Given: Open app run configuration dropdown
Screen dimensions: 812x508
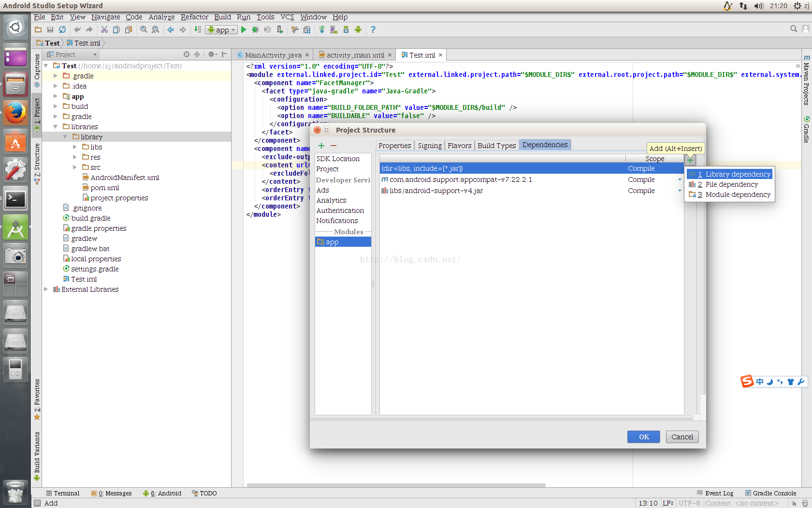Looking at the screenshot, I should click(x=221, y=30).
